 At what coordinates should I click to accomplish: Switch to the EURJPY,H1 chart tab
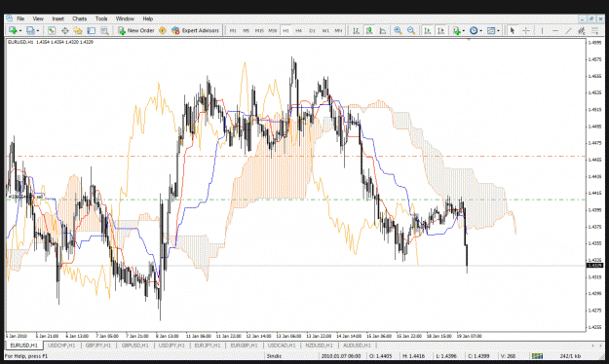[207, 346]
